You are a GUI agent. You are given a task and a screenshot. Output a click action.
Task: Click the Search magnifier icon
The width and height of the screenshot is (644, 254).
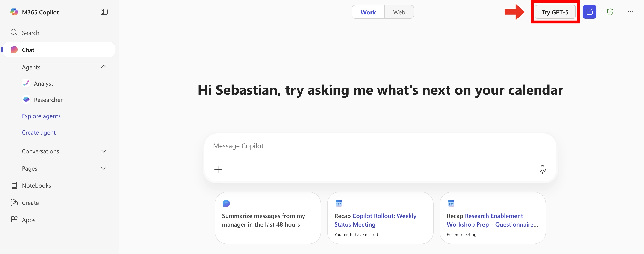tap(14, 32)
